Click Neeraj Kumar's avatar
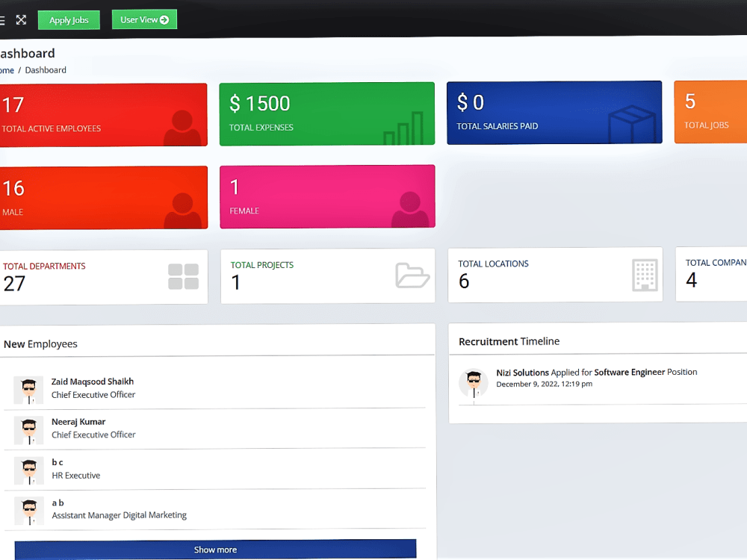Viewport: 747px width, 560px height. pos(29,430)
